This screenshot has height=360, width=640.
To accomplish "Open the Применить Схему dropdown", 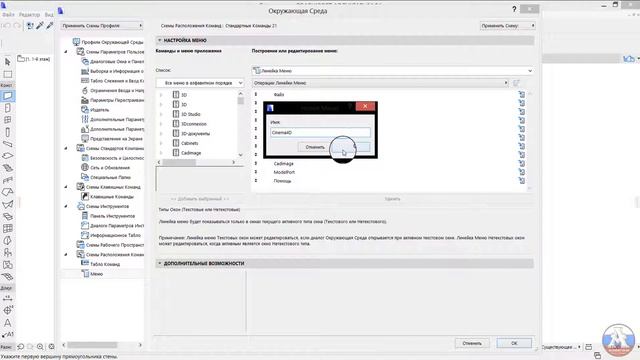I will click(x=507, y=26).
